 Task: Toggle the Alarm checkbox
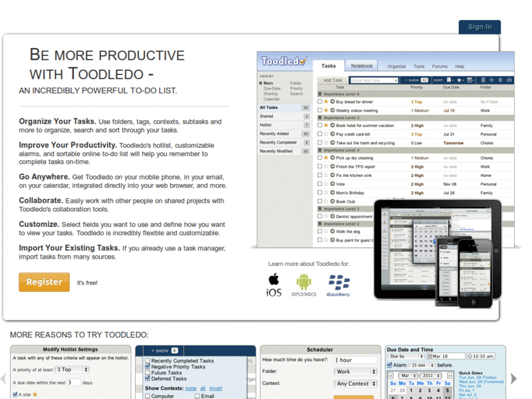[390, 365]
